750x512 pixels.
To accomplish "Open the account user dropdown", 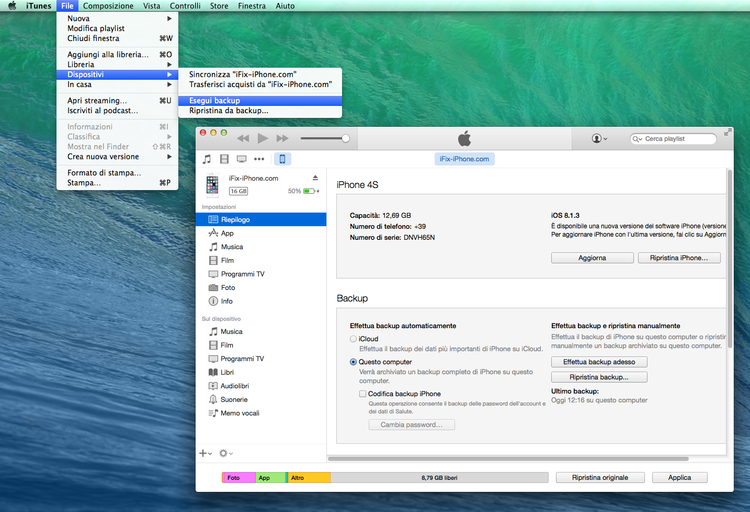I will [x=600, y=138].
